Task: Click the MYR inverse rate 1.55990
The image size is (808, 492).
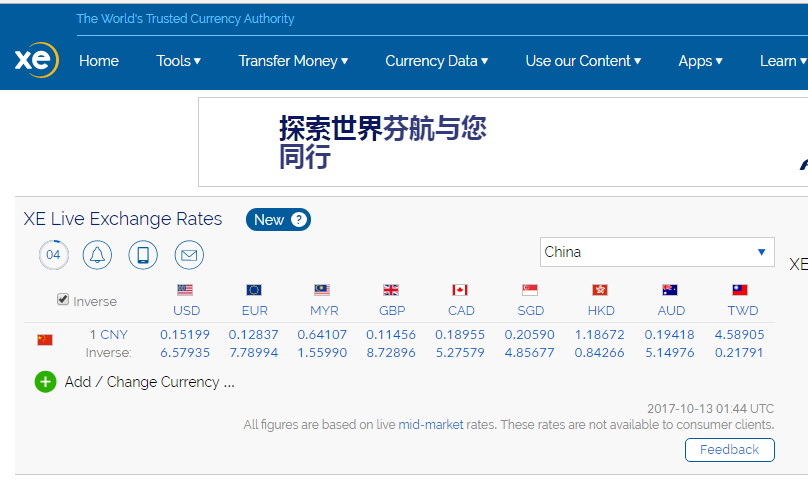Action: pyautogui.click(x=322, y=353)
